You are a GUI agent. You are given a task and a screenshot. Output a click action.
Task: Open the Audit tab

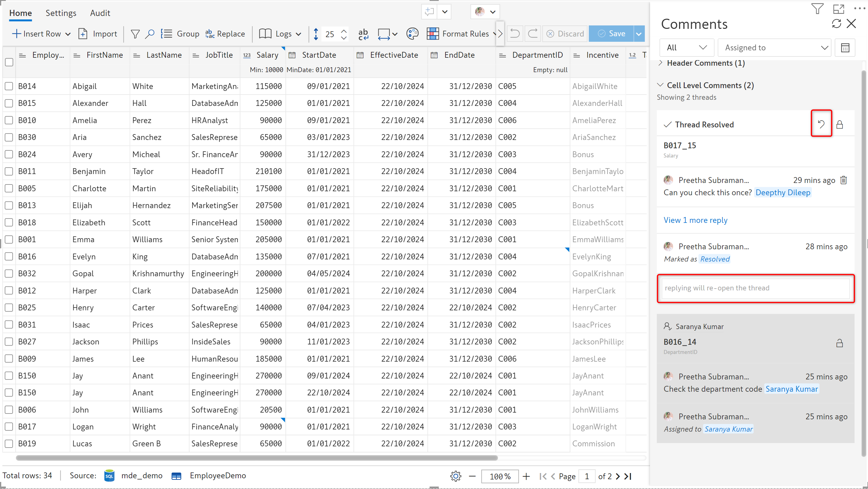[100, 13]
